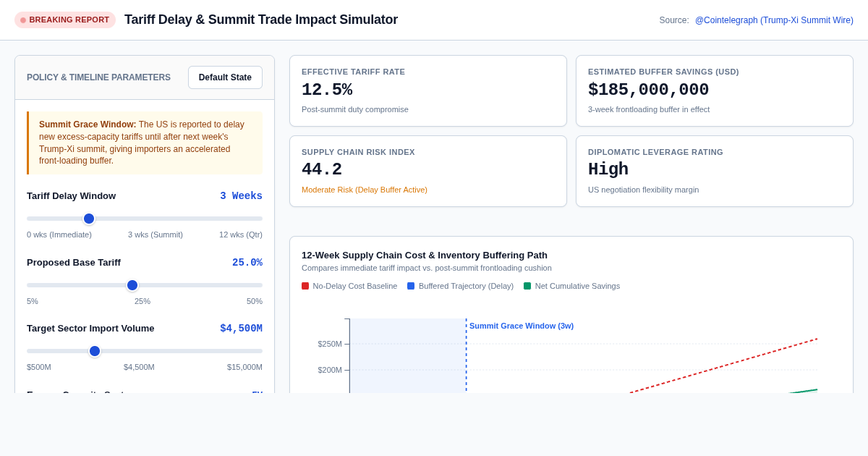
Task: Select the 12.5% effective tariff rate value
Action: click(327, 90)
